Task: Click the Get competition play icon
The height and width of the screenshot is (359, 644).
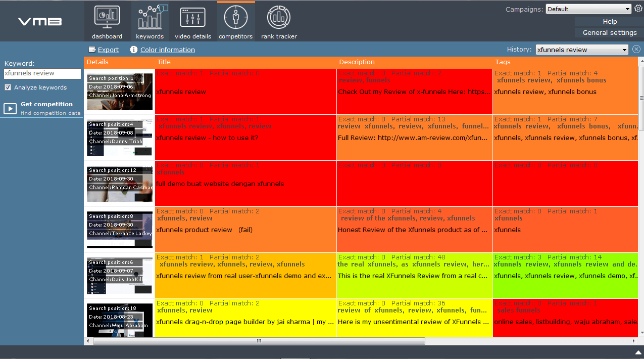Action: tap(10, 108)
